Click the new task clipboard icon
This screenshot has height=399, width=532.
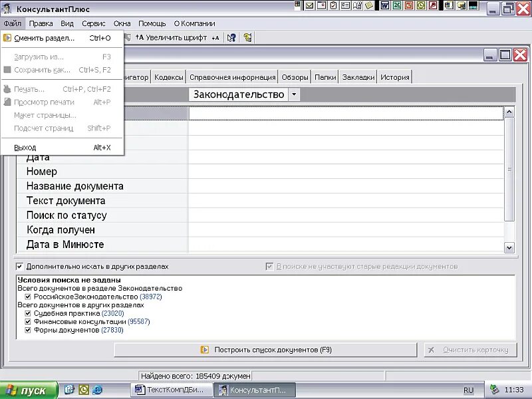click(334, 5)
